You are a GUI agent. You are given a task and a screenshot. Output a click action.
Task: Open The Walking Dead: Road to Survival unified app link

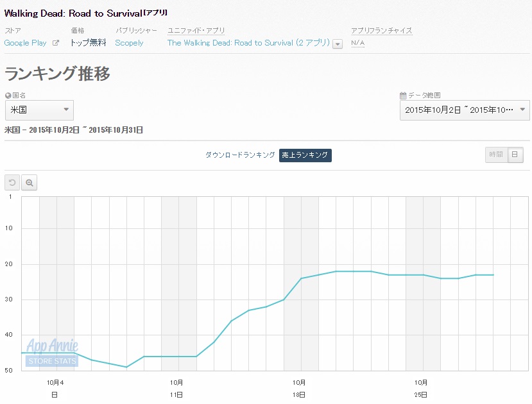(249, 43)
